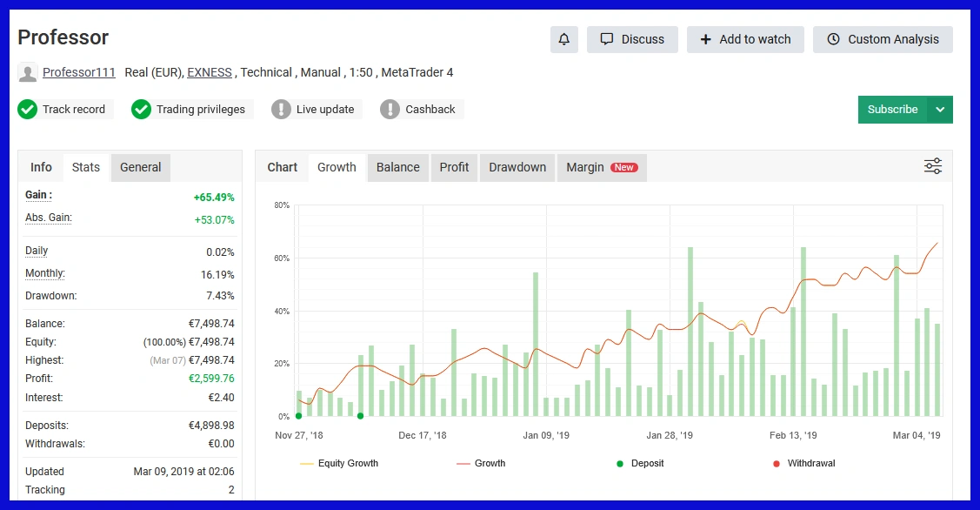Image resolution: width=980 pixels, height=510 pixels.
Task: Toggle Equity Growth legend series
Action: click(339, 464)
